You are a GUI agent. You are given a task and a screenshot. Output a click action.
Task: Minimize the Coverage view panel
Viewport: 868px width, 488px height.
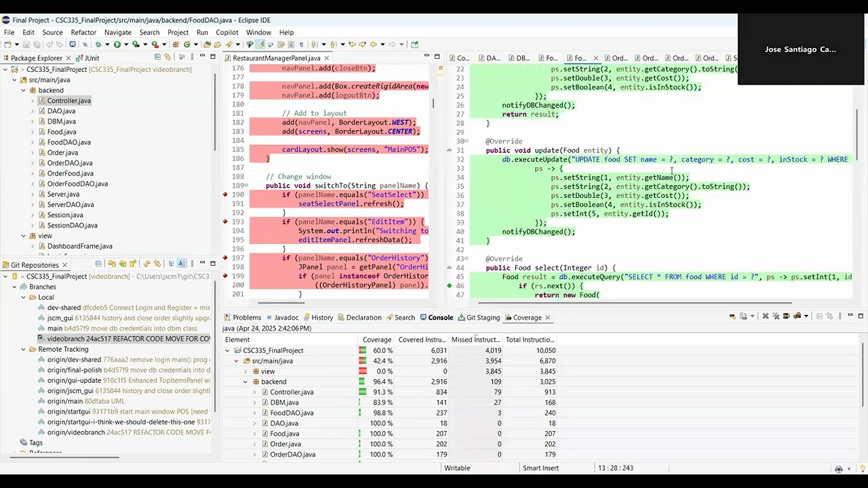coord(850,315)
